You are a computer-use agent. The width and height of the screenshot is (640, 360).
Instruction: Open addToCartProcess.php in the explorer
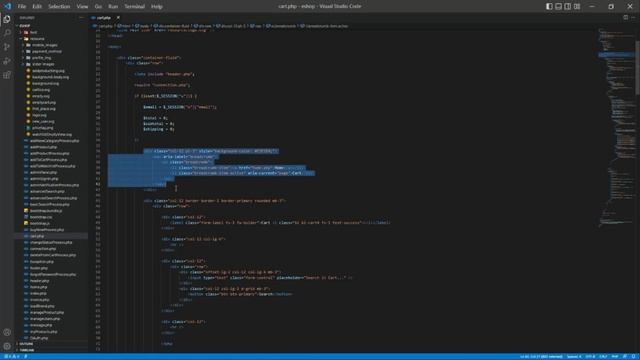click(x=48, y=160)
